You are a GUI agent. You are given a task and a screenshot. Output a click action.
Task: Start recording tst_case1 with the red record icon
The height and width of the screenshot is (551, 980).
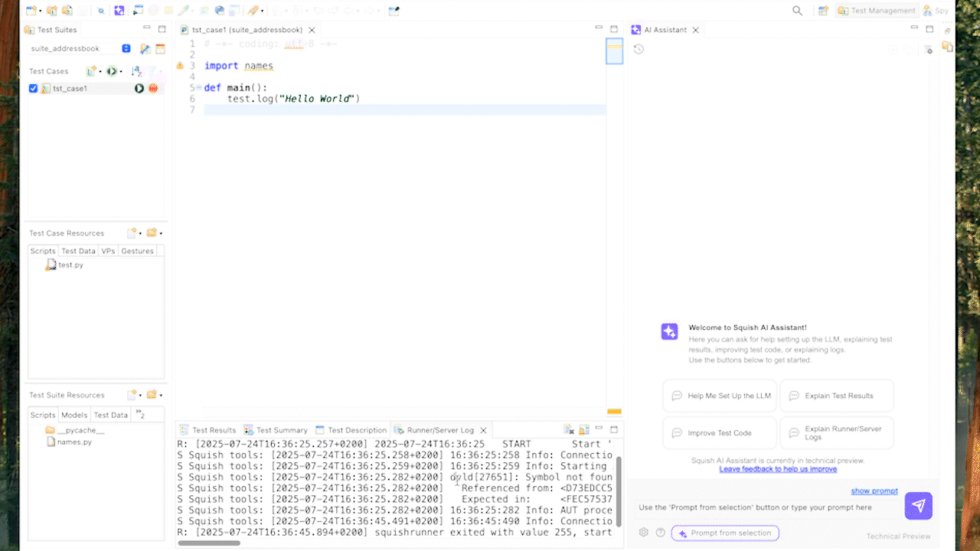click(x=153, y=88)
